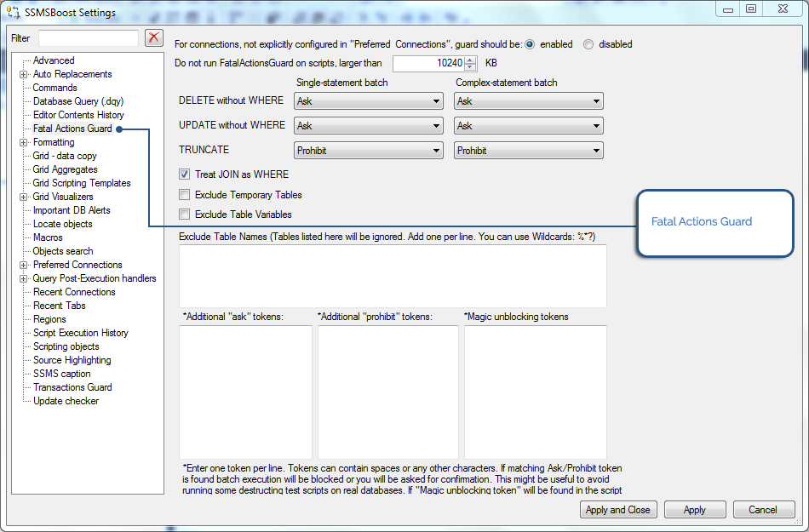
Task: Check Exclude Temporary Tables
Action: pos(184,195)
